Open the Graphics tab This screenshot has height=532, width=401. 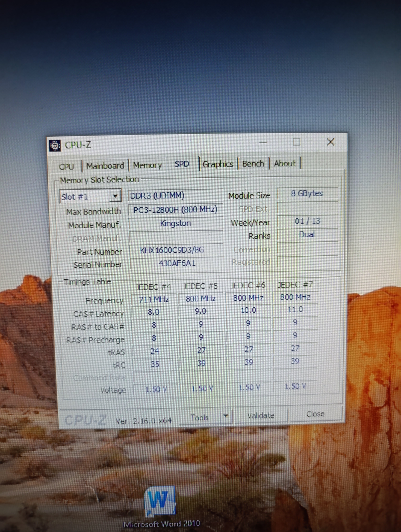[218, 164]
